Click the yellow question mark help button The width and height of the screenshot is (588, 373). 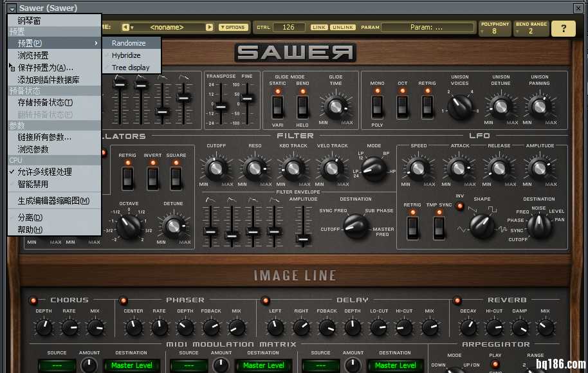pyautogui.click(x=564, y=28)
